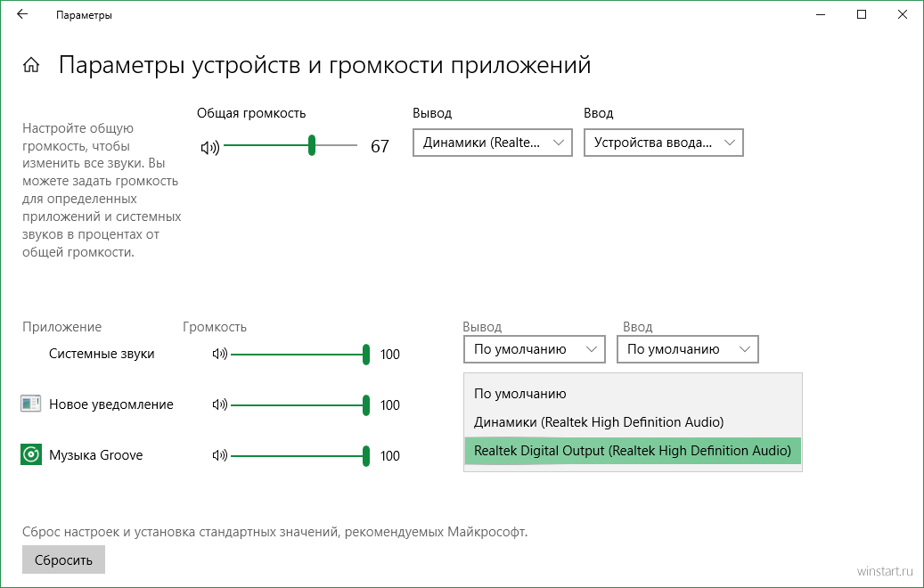Adjust the Новое уведомление volume slider
The height and width of the screenshot is (588, 924).
pos(300,405)
